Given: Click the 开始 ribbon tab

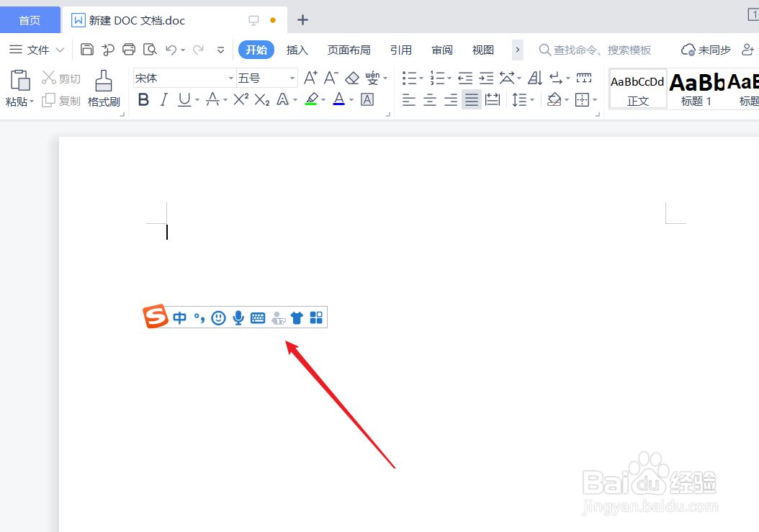Looking at the screenshot, I should [x=256, y=50].
